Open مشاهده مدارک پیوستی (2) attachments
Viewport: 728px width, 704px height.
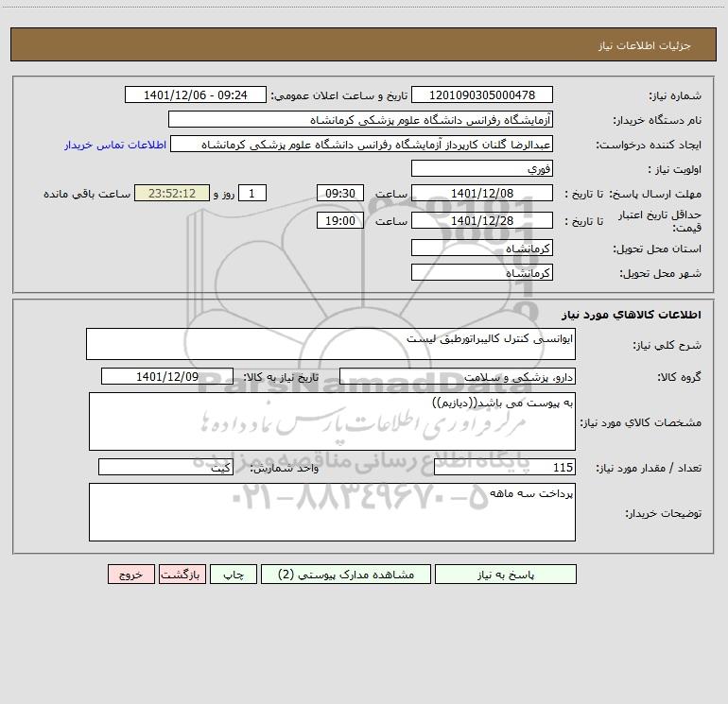pyautogui.click(x=346, y=574)
